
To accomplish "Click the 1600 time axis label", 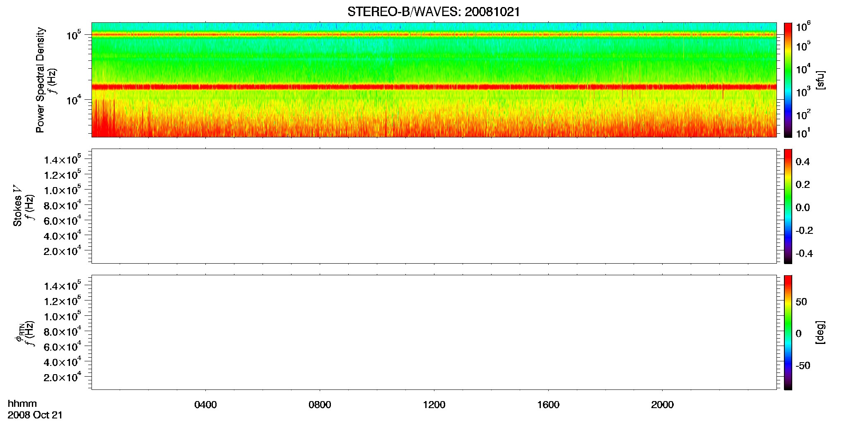I will tap(548, 405).
